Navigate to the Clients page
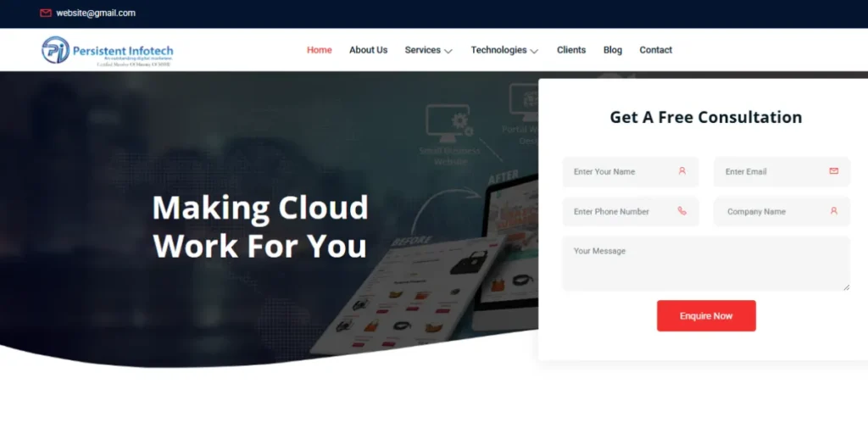Viewport: 868px width, 434px height. [x=571, y=50]
